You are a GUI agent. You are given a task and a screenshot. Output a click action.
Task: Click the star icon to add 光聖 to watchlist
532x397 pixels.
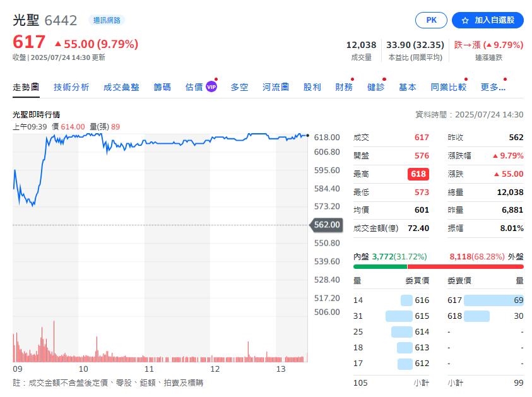[466, 20]
